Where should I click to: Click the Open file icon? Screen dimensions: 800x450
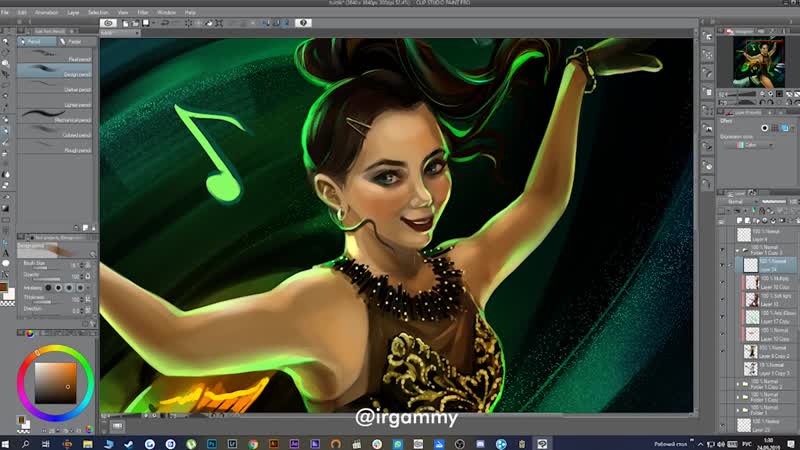pos(135,23)
